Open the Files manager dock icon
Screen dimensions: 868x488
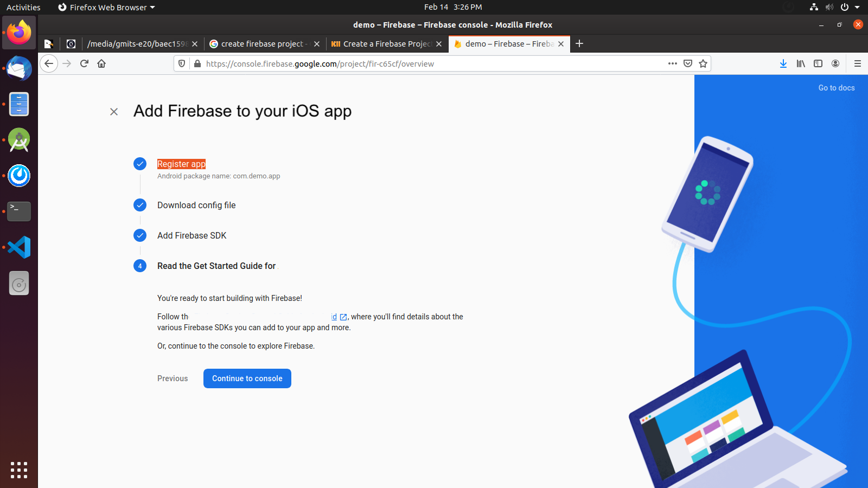click(x=19, y=104)
